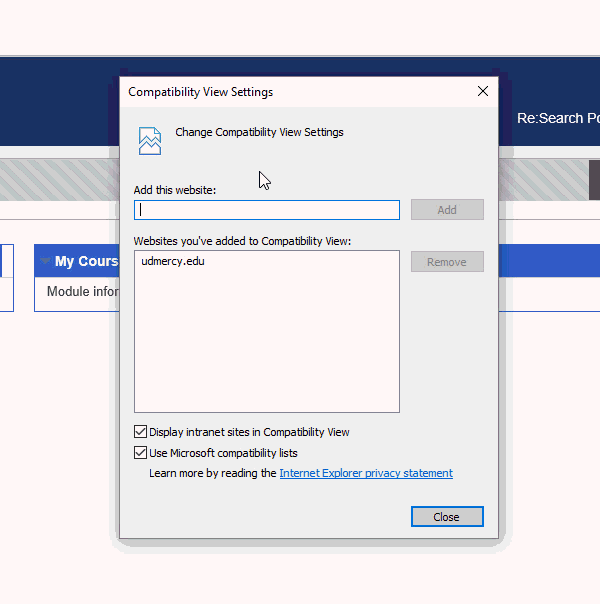The image size is (600, 604).
Task: Open Re:Search Portal tab in background page
Action: click(x=558, y=118)
